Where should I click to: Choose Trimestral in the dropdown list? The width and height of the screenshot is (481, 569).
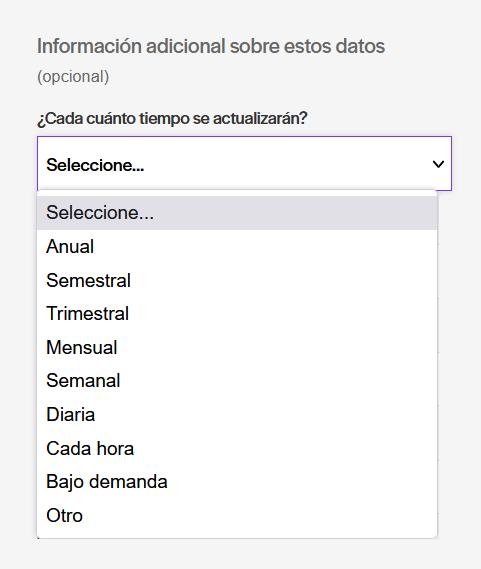coord(237,314)
